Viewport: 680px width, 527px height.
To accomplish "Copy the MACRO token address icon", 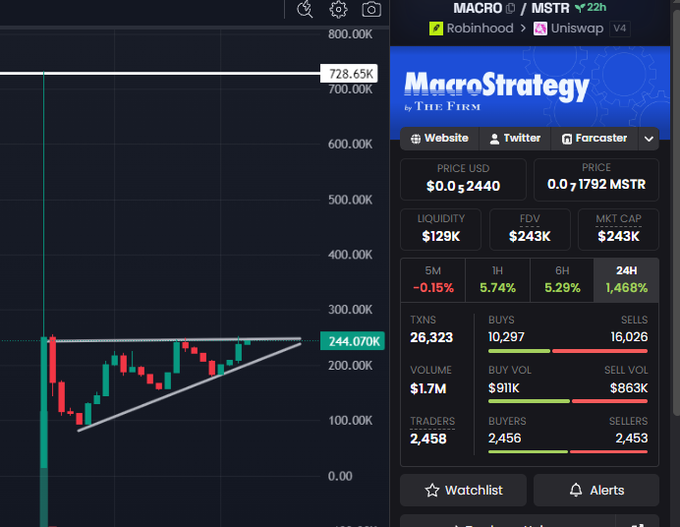I will coord(510,8).
